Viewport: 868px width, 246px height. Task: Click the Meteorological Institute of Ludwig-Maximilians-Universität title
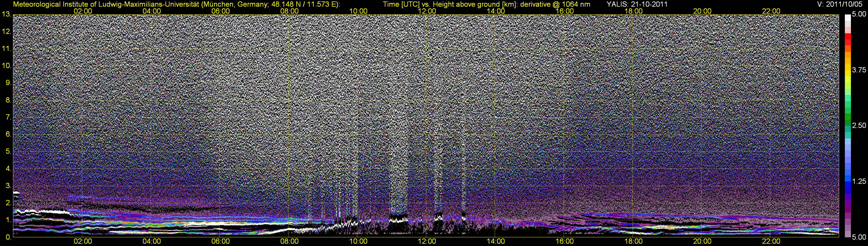pos(176,4)
